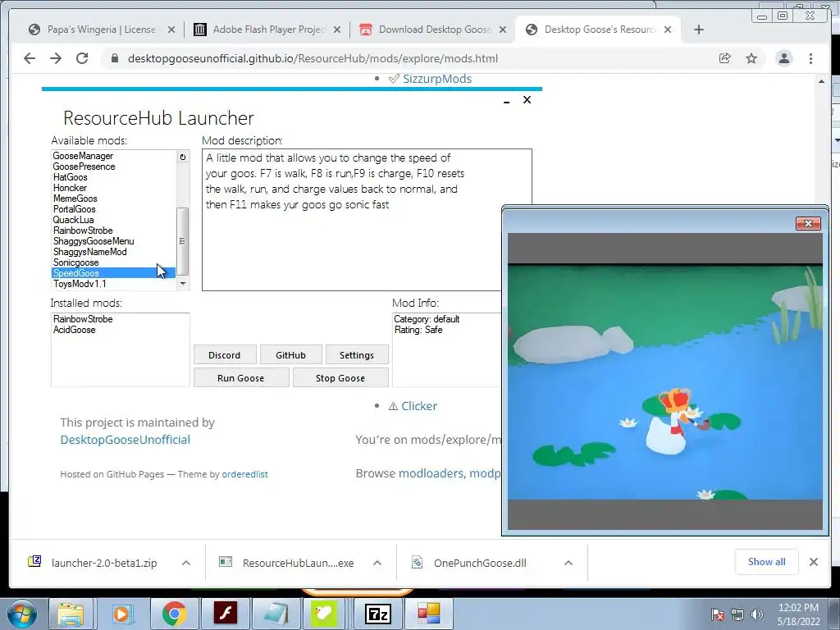Click Run Goose
840x630 pixels.
coord(241,378)
